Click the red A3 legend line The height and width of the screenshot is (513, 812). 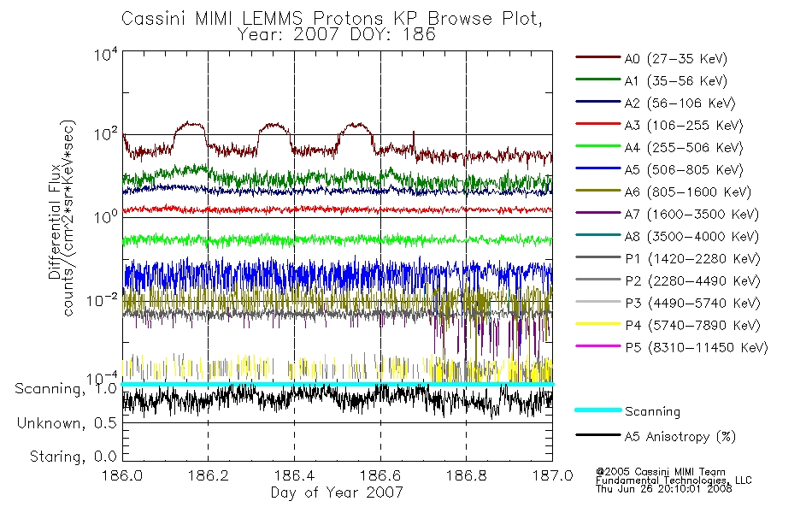click(597, 124)
